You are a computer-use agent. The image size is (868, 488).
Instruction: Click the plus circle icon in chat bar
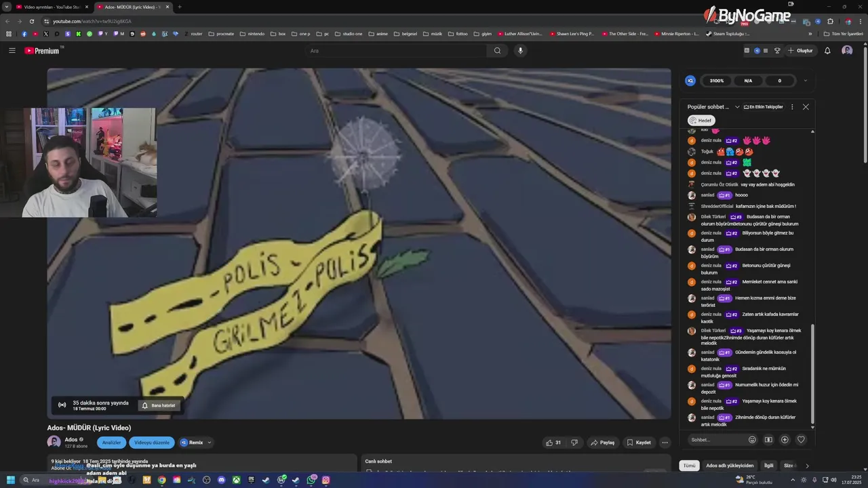coord(785,440)
